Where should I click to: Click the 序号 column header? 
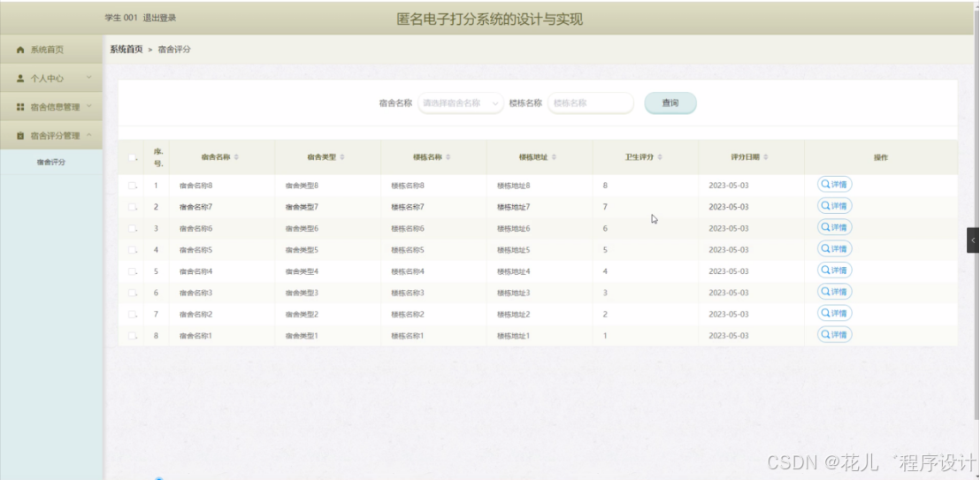point(158,156)
